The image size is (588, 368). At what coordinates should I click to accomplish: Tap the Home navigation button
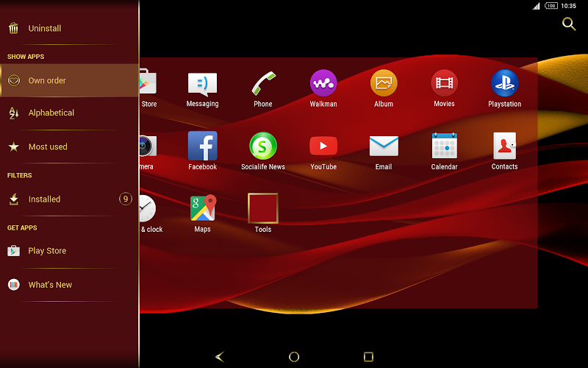[294, 356]
